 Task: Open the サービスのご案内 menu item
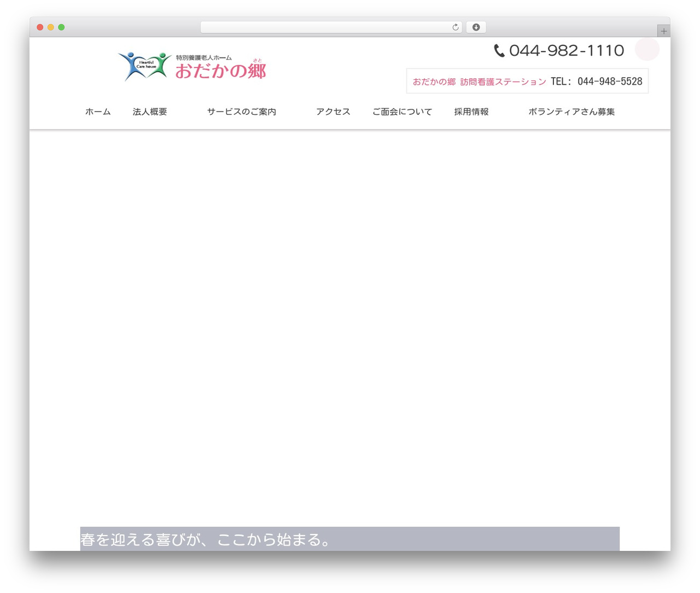pyautogui.click(x=242, y=112)
